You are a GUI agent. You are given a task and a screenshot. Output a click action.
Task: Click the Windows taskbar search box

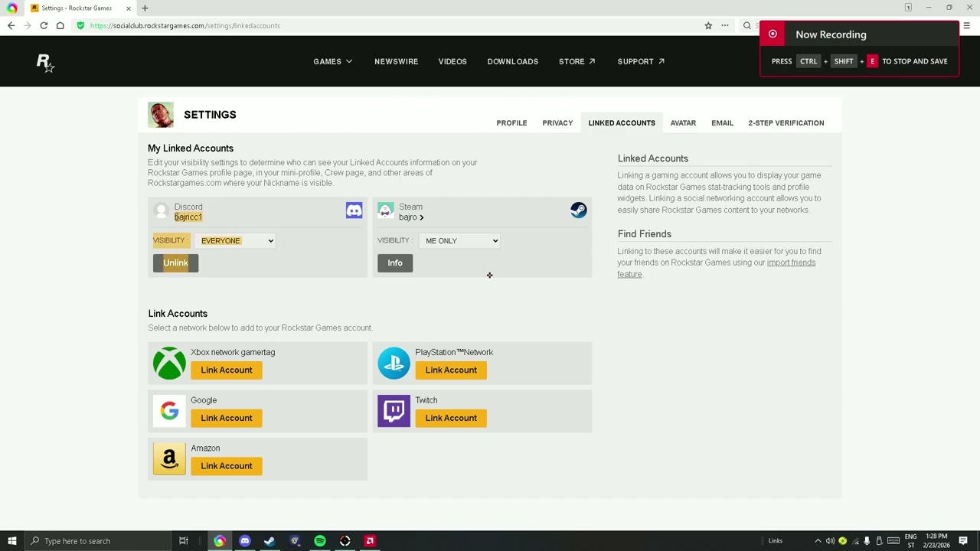[98, 541]
